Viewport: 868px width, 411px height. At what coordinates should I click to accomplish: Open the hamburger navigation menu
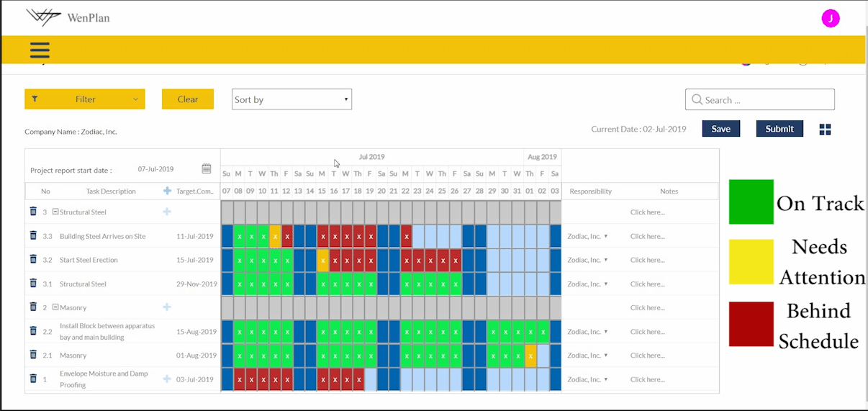click(40, 50)
